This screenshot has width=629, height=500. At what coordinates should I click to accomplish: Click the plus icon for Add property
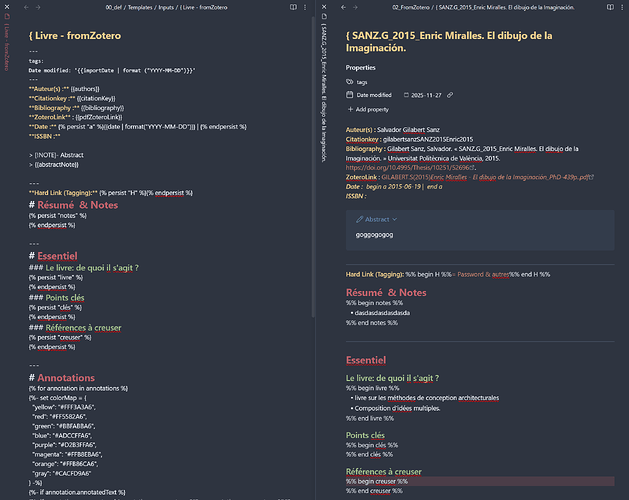[349, 109]
